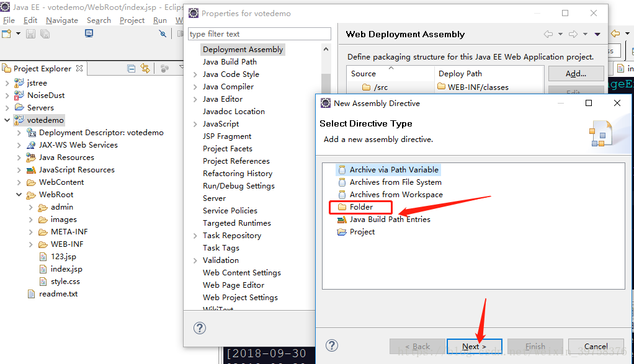Open the File menu

tap(9, 20)
